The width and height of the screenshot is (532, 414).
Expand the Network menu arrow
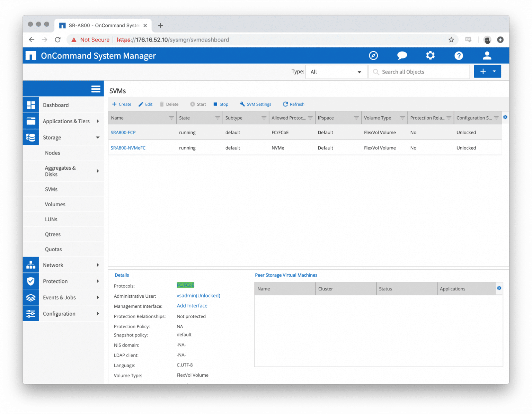pos(98,265)
